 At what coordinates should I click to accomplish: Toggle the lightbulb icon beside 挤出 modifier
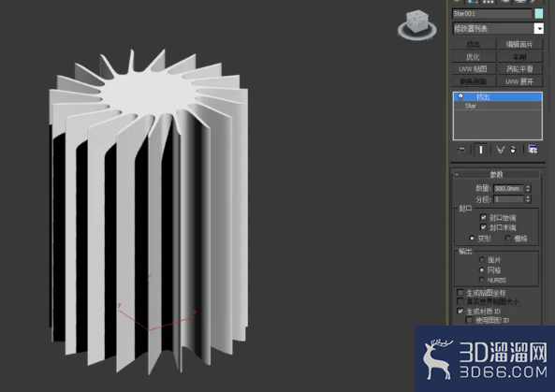(460, 96)
